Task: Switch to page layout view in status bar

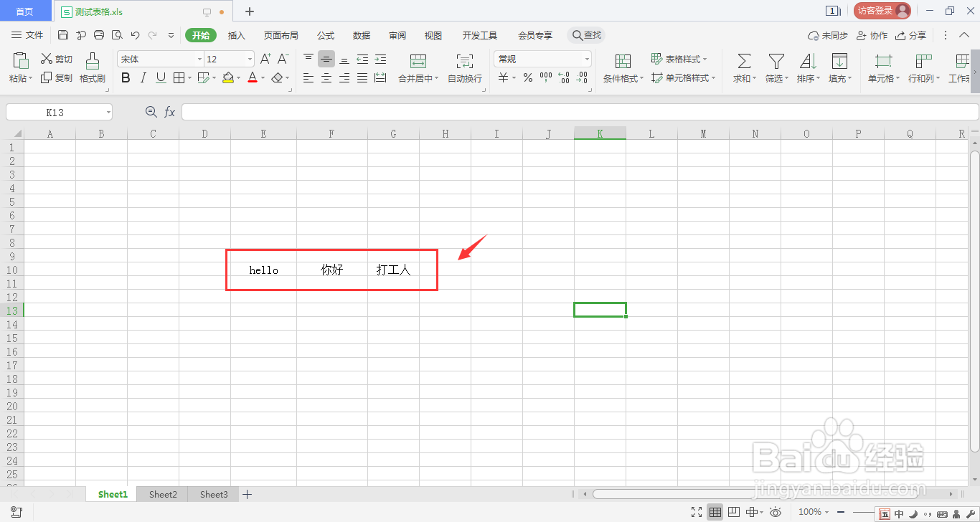Action: (x=733, y=512)
